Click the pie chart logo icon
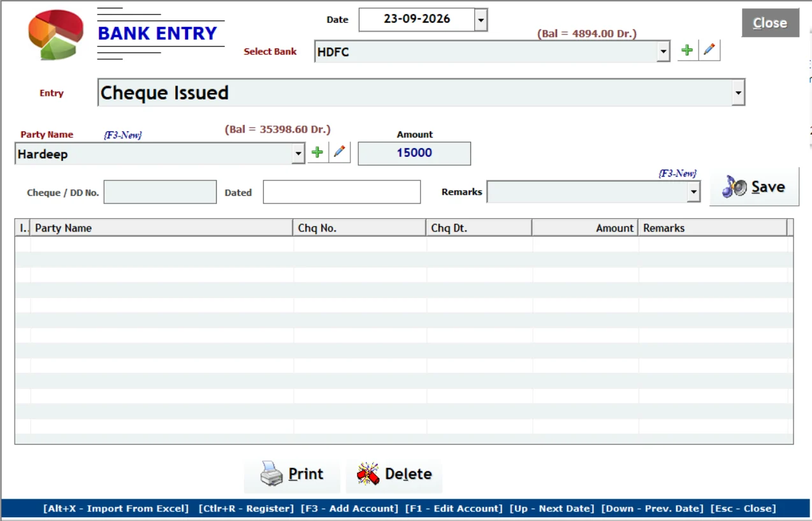The height and width of the screenshot is (521, 812). coord(56,35)
